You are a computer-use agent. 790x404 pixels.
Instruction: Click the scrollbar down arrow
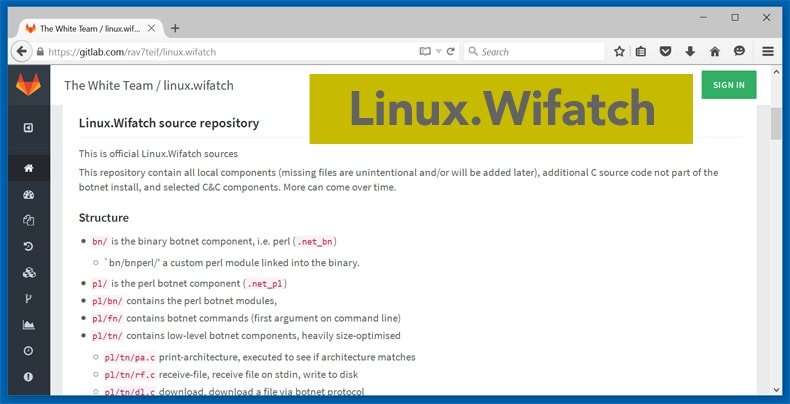[776, 389]
